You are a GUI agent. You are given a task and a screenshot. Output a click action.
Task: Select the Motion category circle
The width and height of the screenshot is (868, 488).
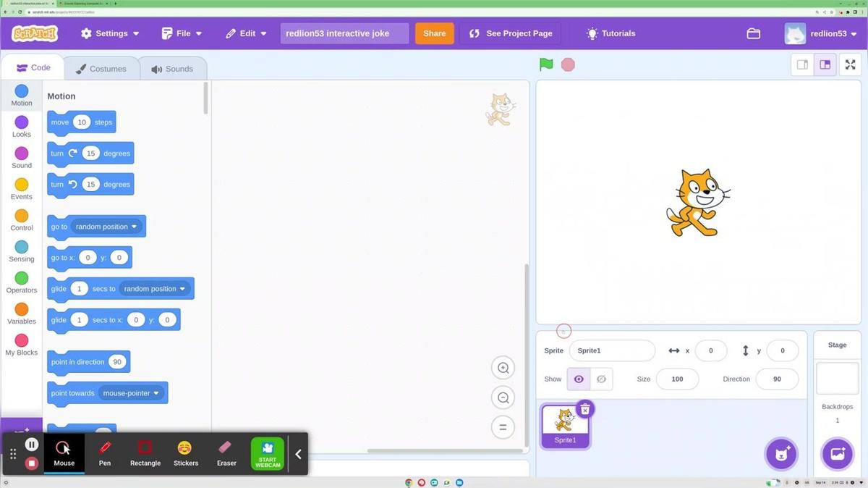22,91
